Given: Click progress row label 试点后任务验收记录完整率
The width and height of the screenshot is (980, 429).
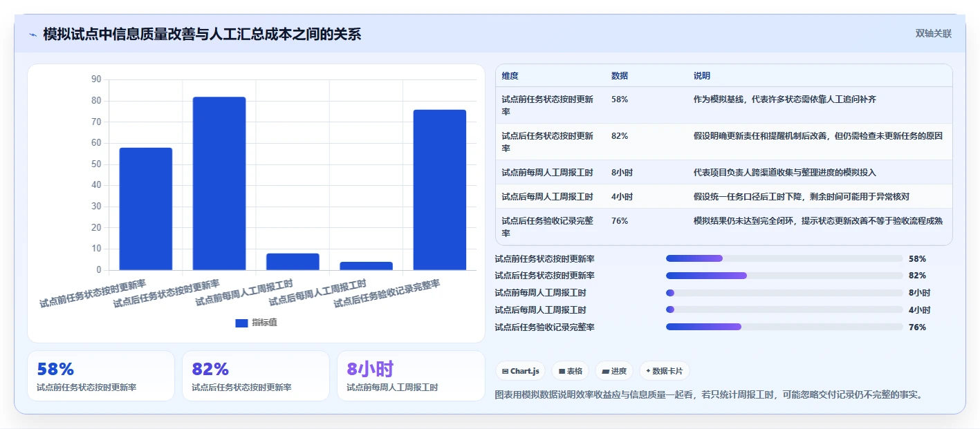Looking at the screenshot, I should (x=545, y=327).
